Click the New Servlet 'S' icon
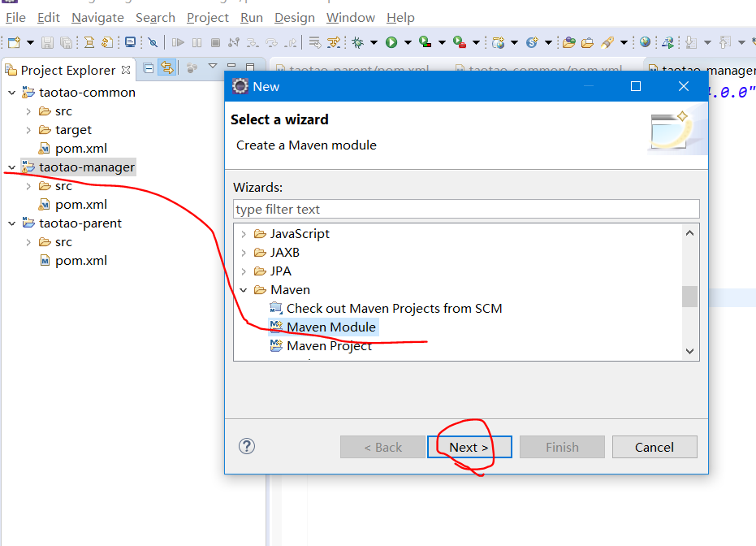This screenshot has height=546, width=756. 532,42
